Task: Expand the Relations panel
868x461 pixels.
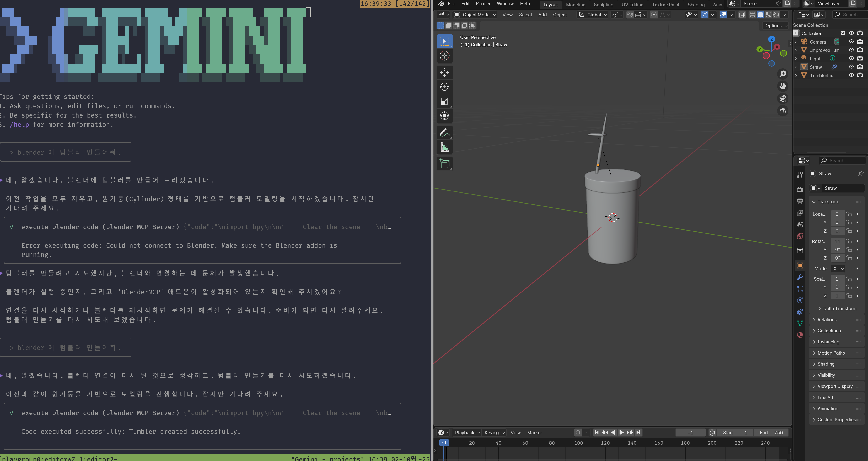Action: point(827,319)
